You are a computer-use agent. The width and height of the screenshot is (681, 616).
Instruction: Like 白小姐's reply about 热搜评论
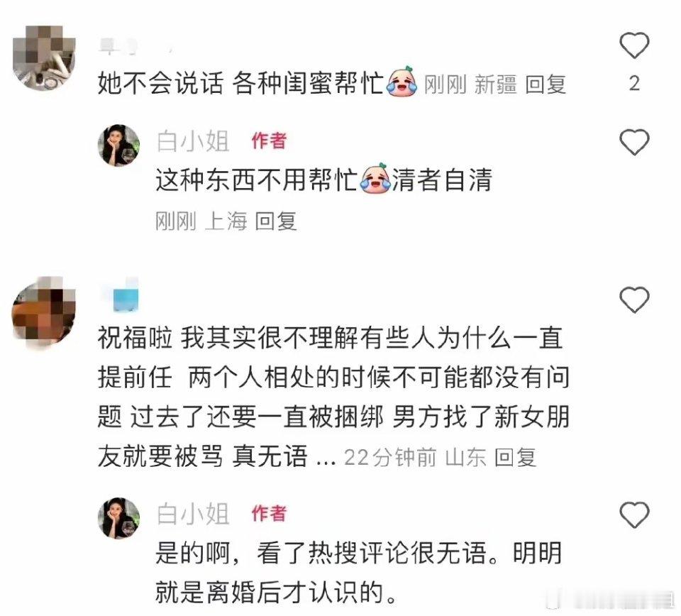pyautogui.click(x=633, y=515)
